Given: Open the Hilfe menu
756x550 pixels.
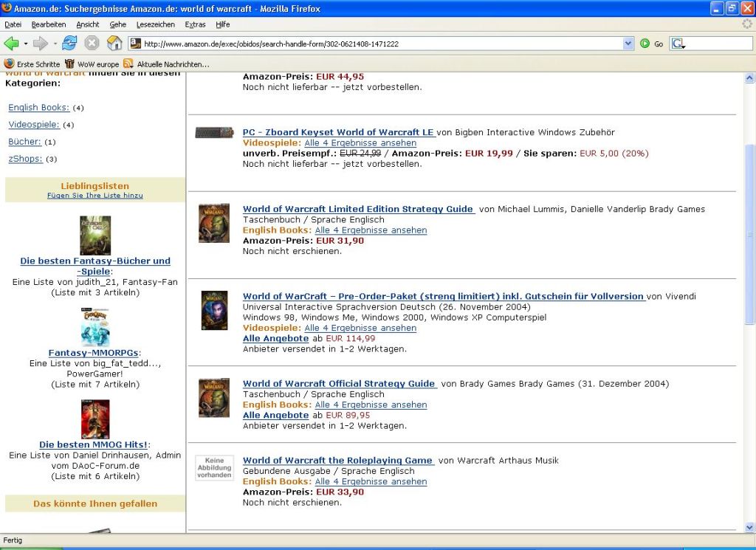Looking at the screenshot, I should [223, 24].
